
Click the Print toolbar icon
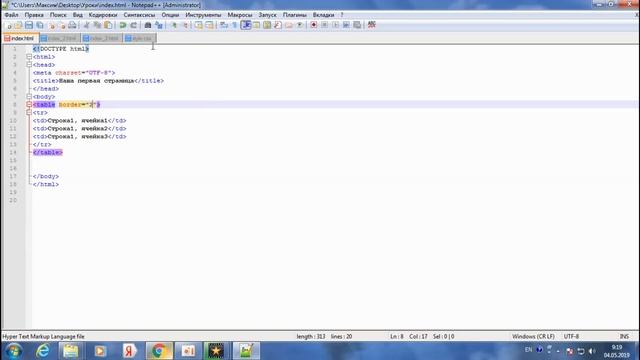(x=72, y=25)
